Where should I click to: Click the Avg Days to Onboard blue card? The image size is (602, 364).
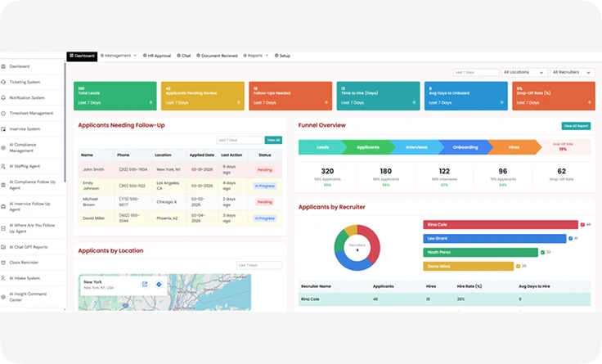pos(466,96)
